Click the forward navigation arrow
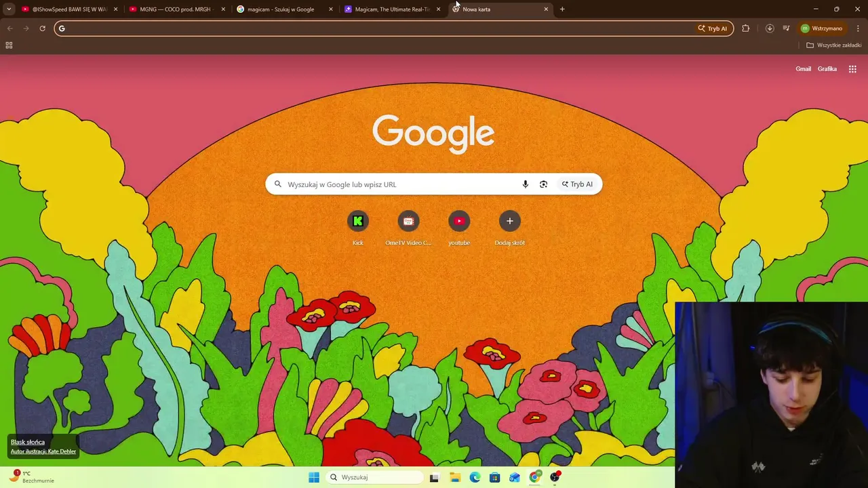868x488 pixels. pyautogui.click(x=26, y=28)
